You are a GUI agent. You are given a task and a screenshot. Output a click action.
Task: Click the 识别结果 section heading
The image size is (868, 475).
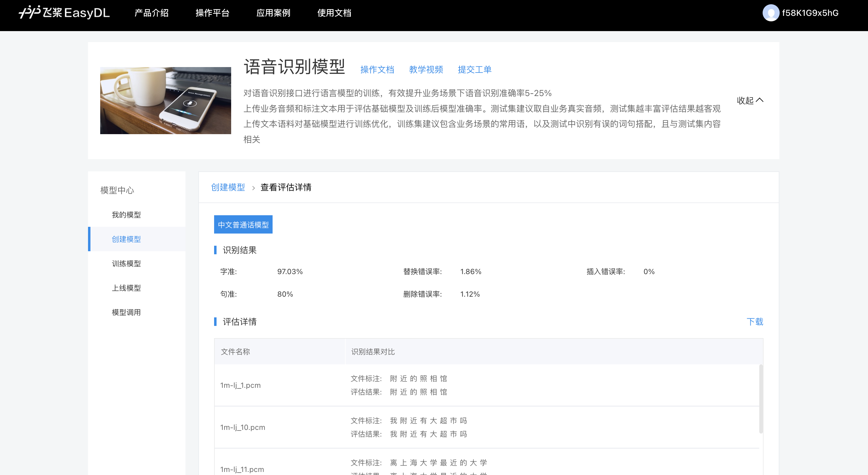click(240, 250)
